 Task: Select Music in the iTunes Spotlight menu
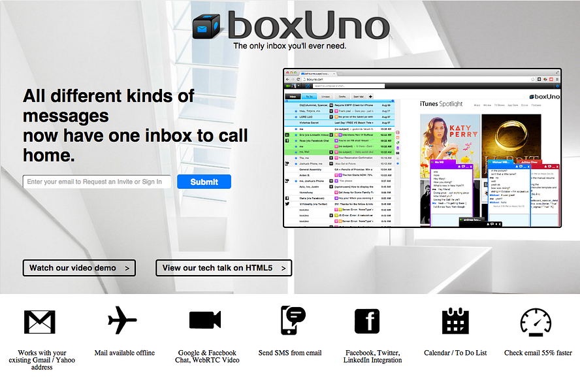(477, 105)
